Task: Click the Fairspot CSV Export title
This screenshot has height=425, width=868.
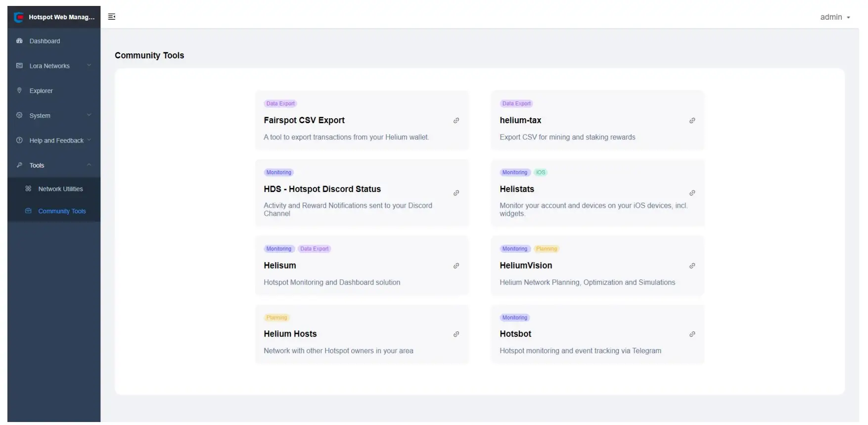Action: pyautogui.click(x=304, y=120)
